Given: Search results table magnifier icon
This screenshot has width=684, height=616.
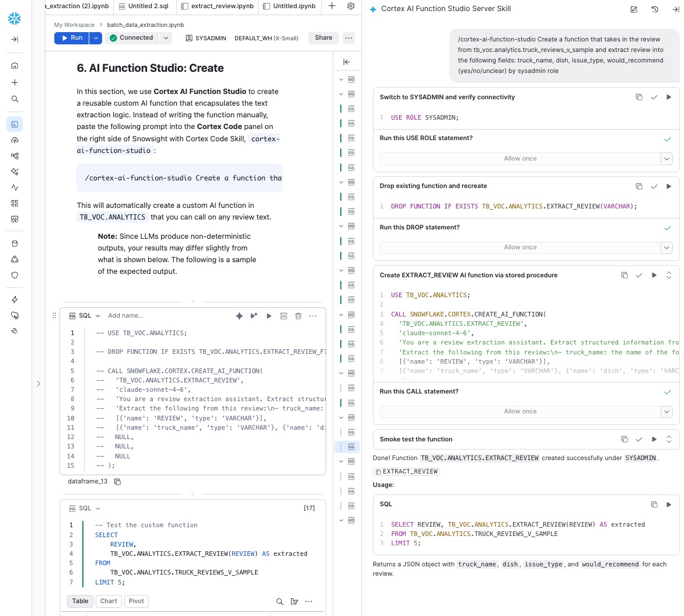Looking at the screenshot, I should [x=280, y=601].
